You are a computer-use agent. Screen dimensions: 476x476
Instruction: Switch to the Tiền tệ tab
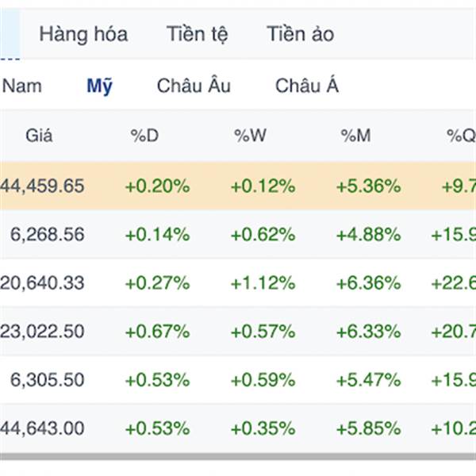coord(197,34)
